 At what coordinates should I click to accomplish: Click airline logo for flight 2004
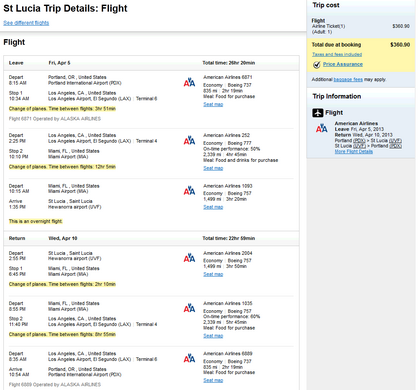point(189,258)
